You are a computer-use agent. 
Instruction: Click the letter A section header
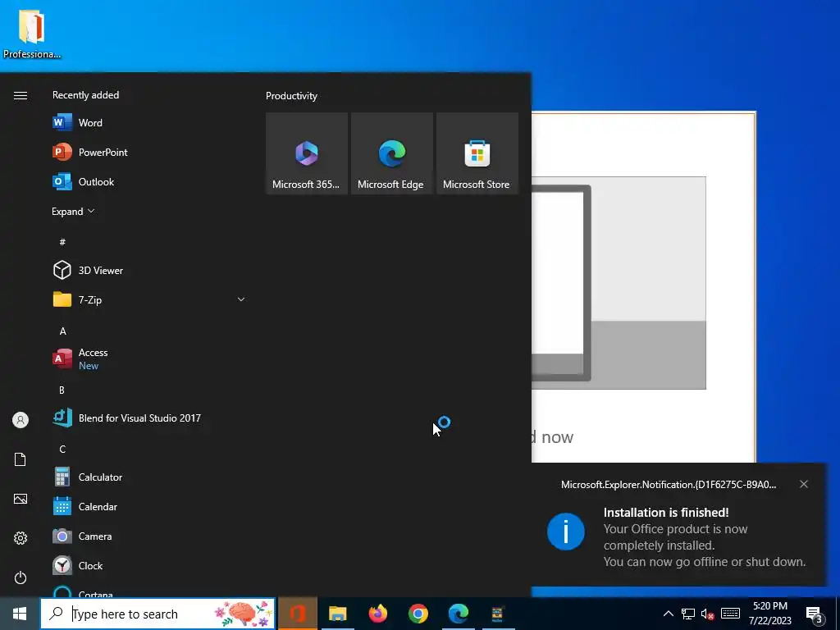pos(62,331)
